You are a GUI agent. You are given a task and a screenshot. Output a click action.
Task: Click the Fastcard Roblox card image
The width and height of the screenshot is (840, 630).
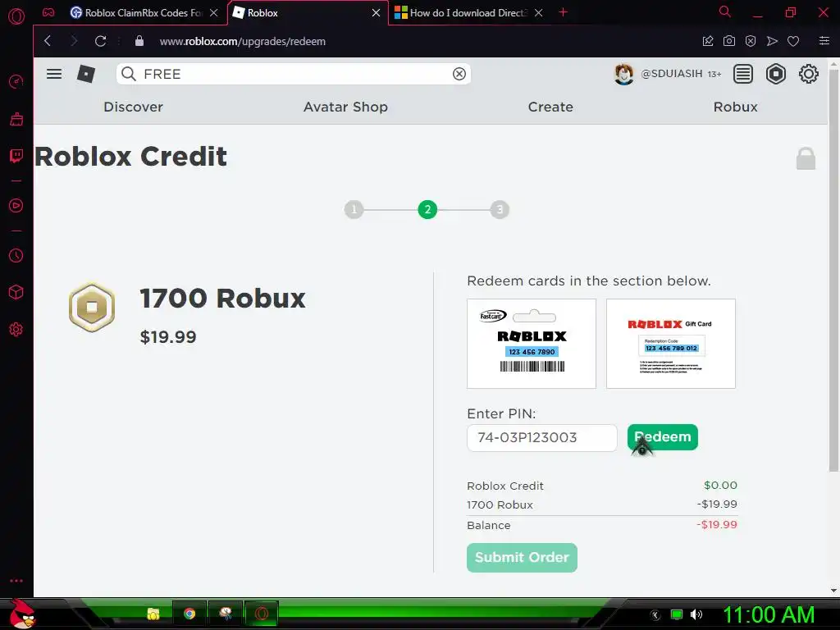click(x=532, y=344)
